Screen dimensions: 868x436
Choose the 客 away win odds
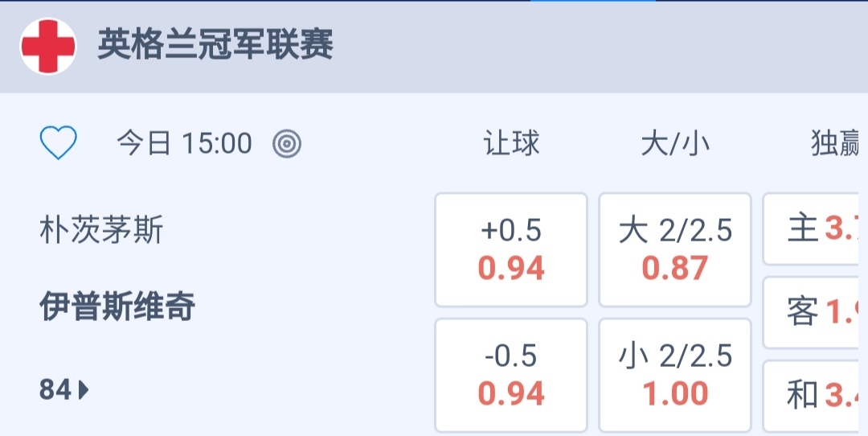tap(815, 312)
